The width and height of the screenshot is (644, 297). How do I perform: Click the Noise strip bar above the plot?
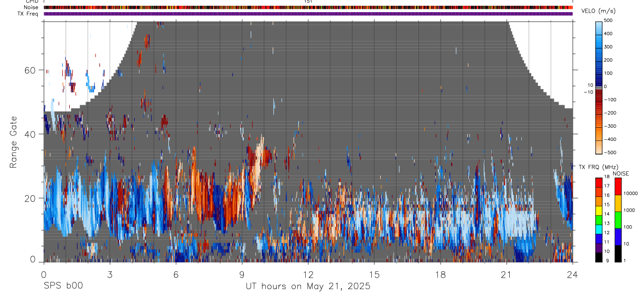[308, 7]
